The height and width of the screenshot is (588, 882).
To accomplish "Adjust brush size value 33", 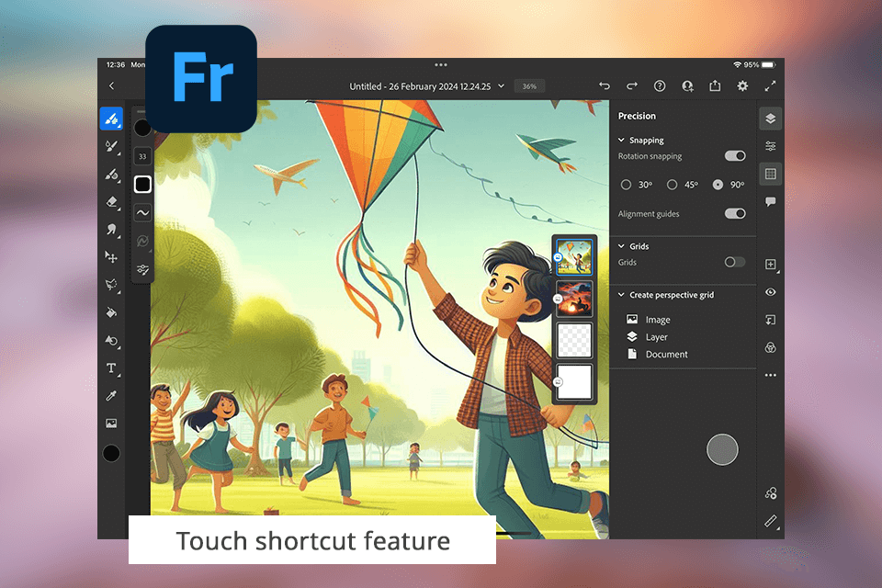I will [142, 156].
